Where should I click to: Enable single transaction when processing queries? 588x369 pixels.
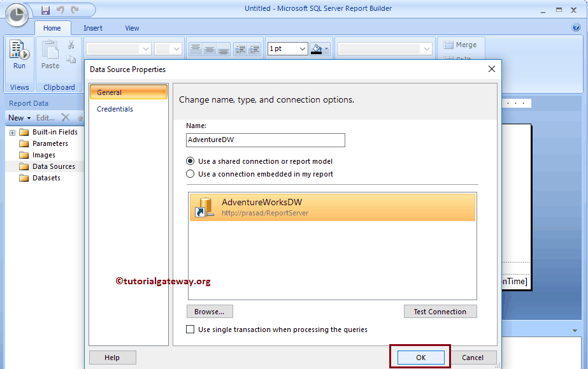click(189, 329)
